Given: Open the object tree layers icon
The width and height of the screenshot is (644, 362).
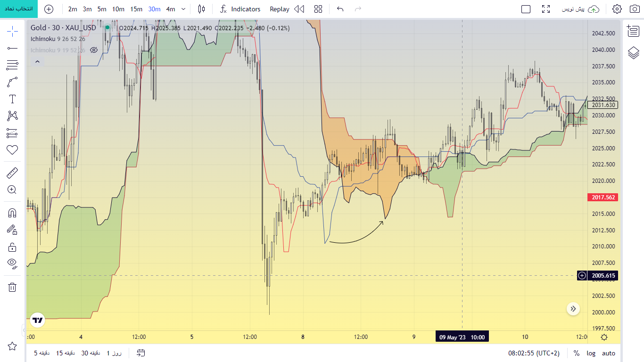Looking at the screenshot, I should (x=633, y=52).
